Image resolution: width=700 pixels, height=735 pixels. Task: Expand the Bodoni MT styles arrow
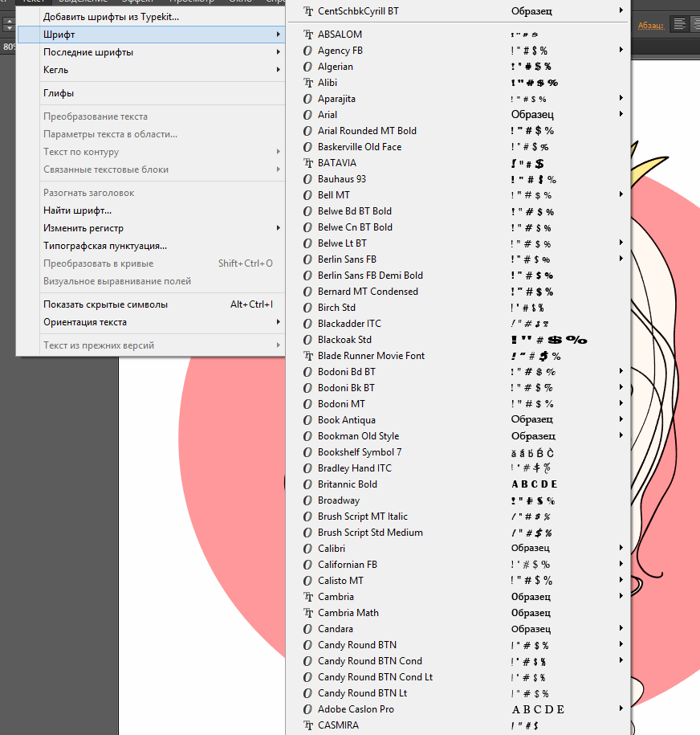coord(621,403)
